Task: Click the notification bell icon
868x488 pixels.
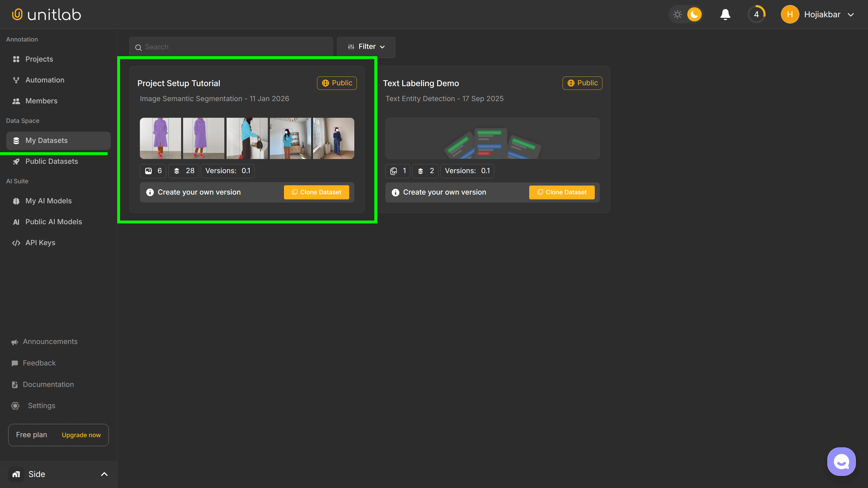Action: 725,14
